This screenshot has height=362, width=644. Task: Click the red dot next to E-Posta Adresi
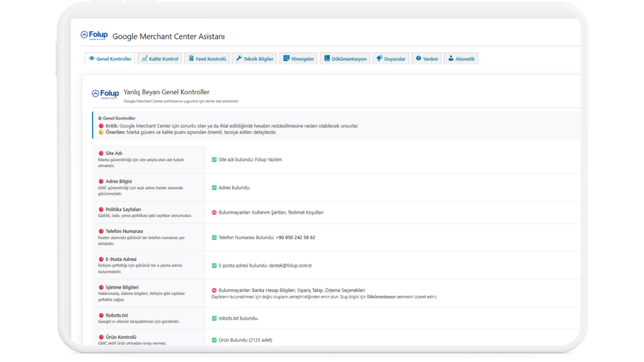(101, 259)
